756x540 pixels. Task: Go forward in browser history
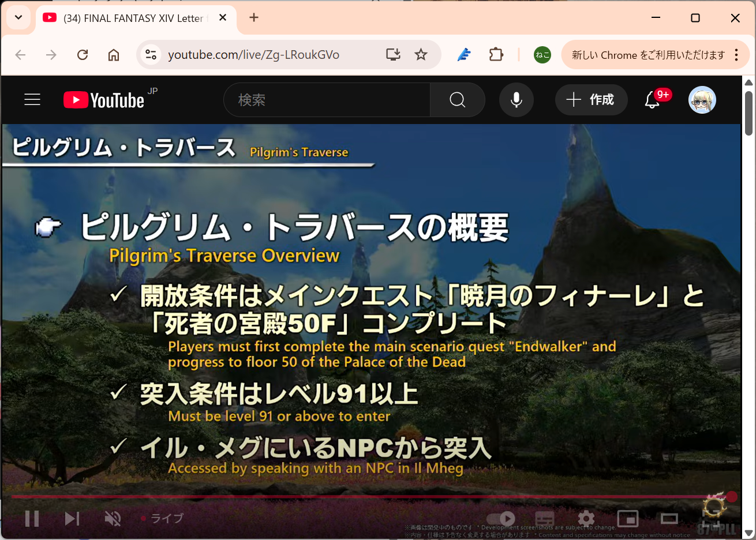click(x=51, y=55)
